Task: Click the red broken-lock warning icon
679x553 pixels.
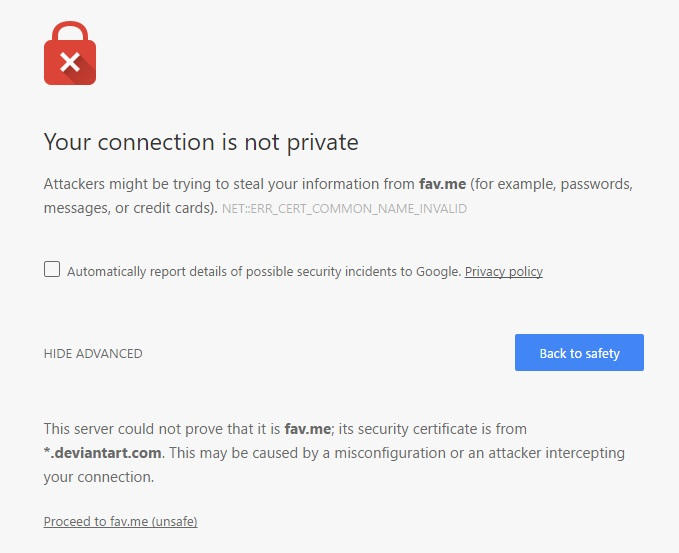Action: coord(70,54)
